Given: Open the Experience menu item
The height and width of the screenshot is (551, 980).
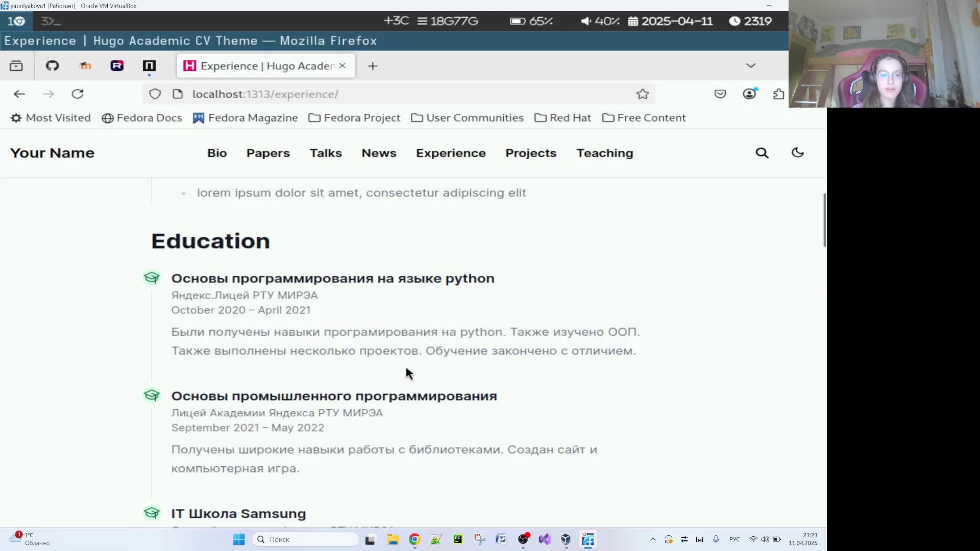Looking at the screenshot, I should 451,153.
